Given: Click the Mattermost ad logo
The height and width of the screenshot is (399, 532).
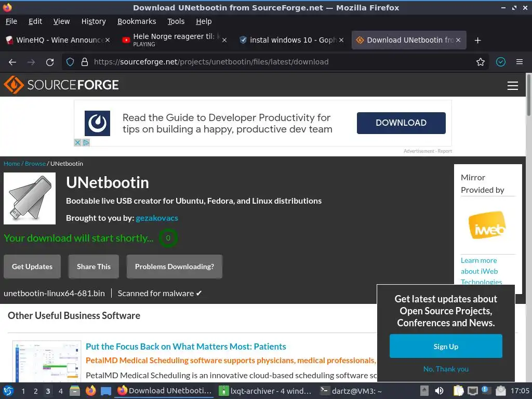Looking at the screenshot, I should pos(97,123).
